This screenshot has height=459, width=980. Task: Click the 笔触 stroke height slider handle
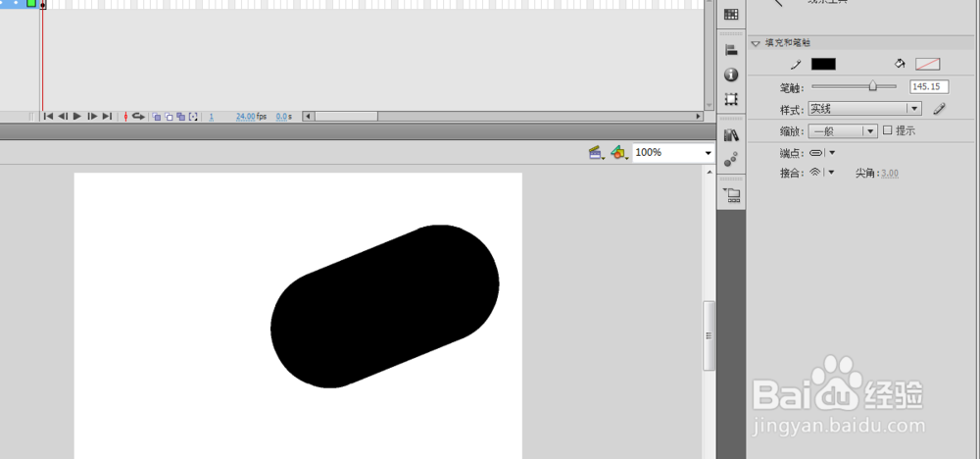872,87
